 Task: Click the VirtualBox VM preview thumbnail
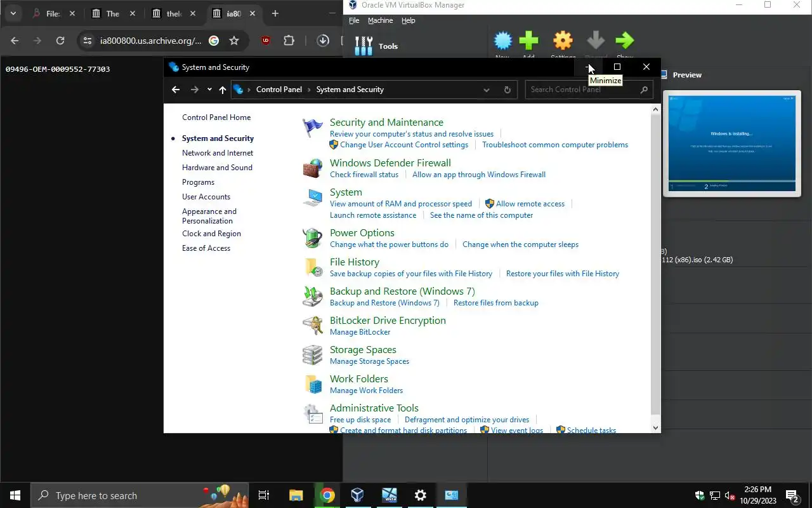click(732, 144)
